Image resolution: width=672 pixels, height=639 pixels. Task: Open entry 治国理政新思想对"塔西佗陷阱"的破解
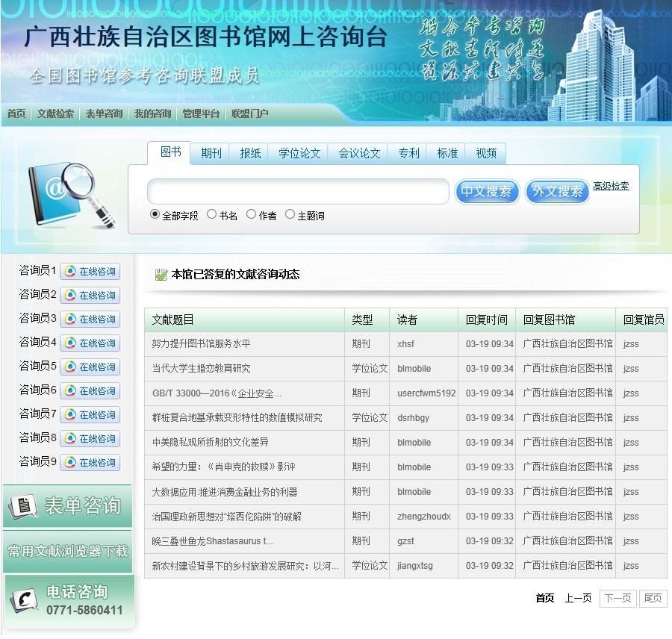226,517
